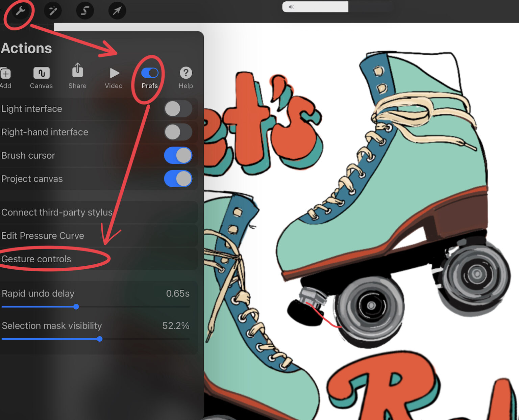Adjust the Rapid undo delay slider
Viewport: 519px width, 420px height.
(x=76, y=307)
